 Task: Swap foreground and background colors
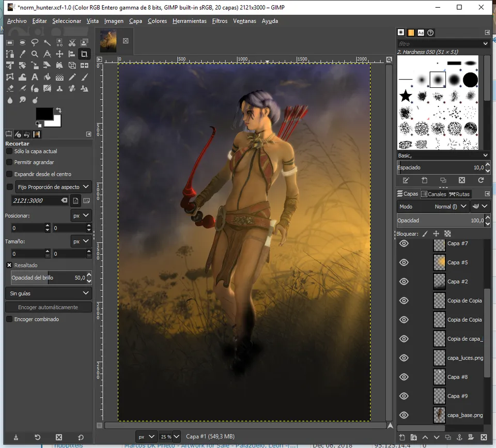pyautogui.click(x=58, y=110)
